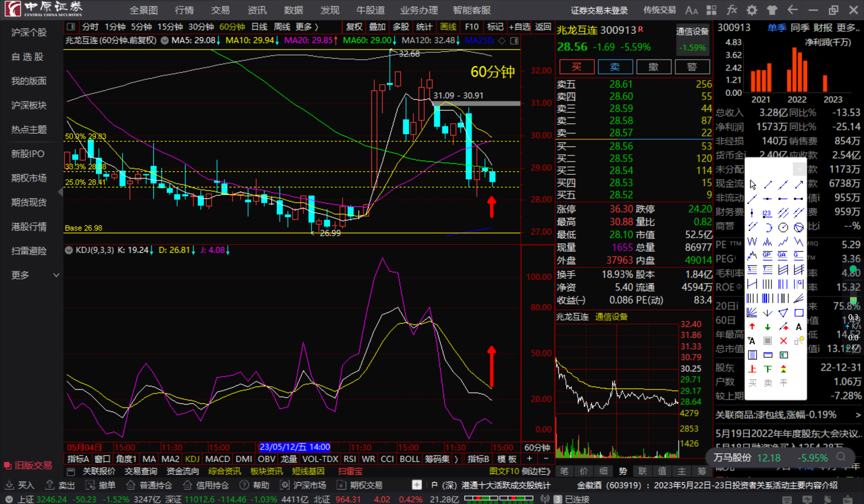Screen dimensions: 864x504
Task: Switch to the MACD indicator tab
Action: point(217,459)
